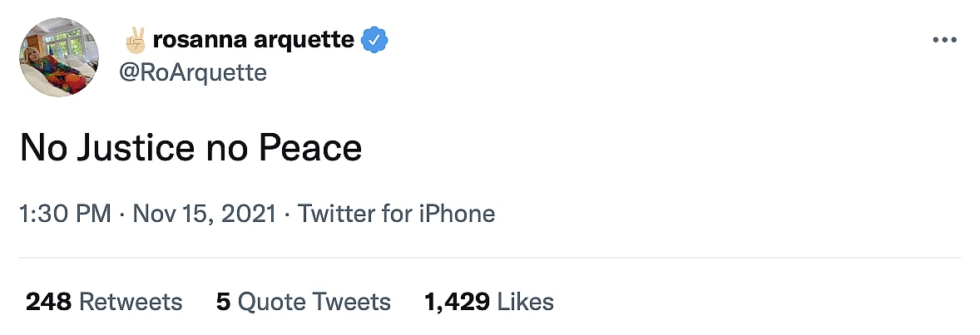
Task: Click the word Peace in the tweet
Action: point(310,148)
